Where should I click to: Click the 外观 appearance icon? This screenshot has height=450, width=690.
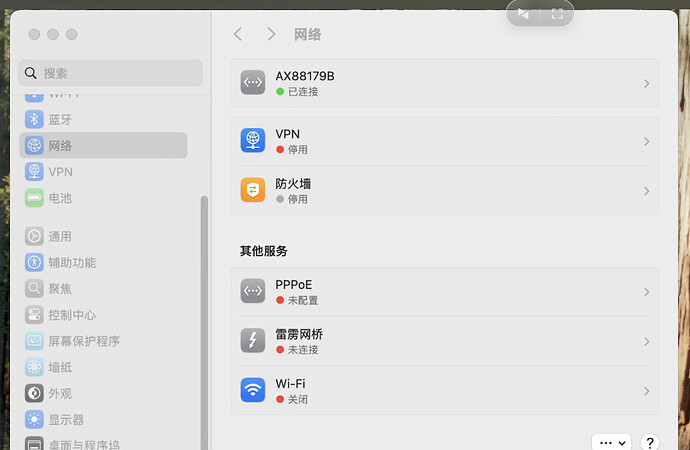pyautogui.click(x=34, y=393)
